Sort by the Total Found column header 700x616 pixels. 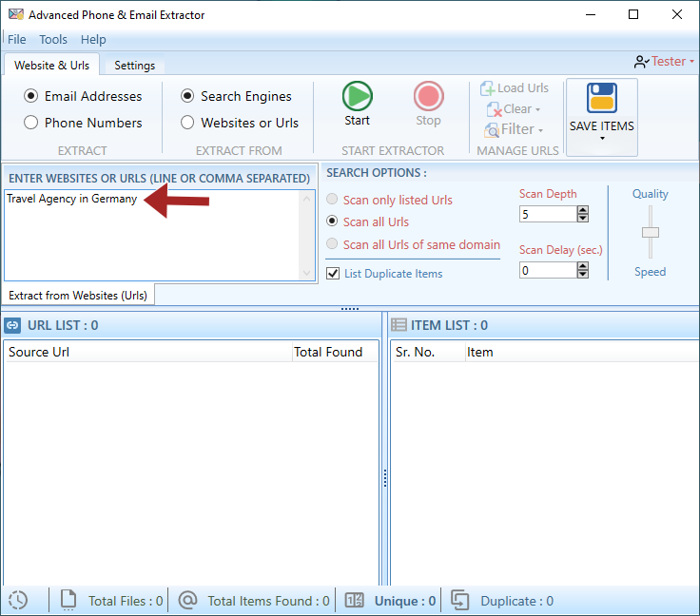(x=335, y=352)
